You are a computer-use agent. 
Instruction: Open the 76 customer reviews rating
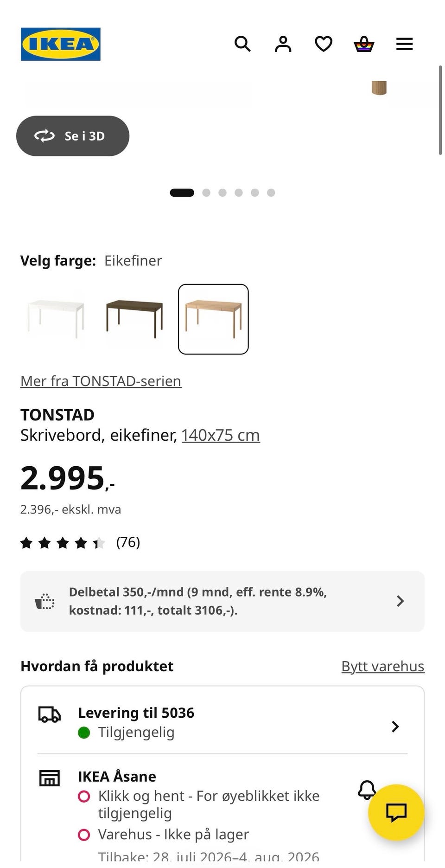click(80, 542)
